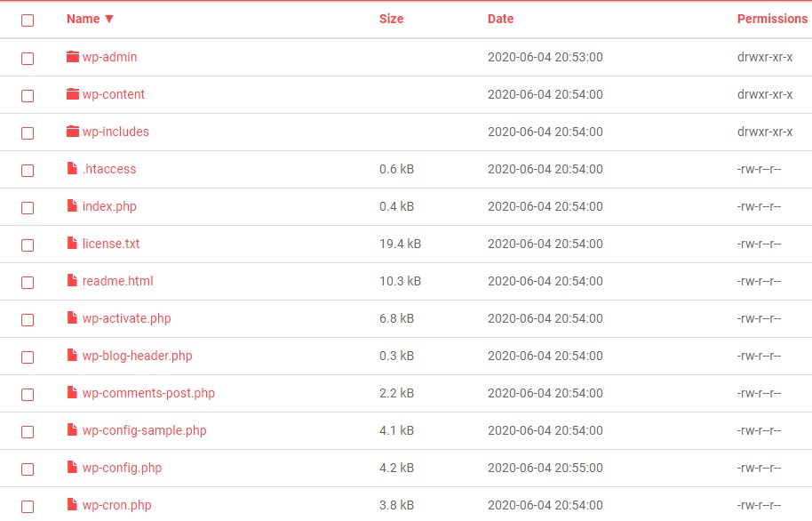Select the wp-config.php checkbox
This screenshot has height=521, width=812.
click(28, 469)
